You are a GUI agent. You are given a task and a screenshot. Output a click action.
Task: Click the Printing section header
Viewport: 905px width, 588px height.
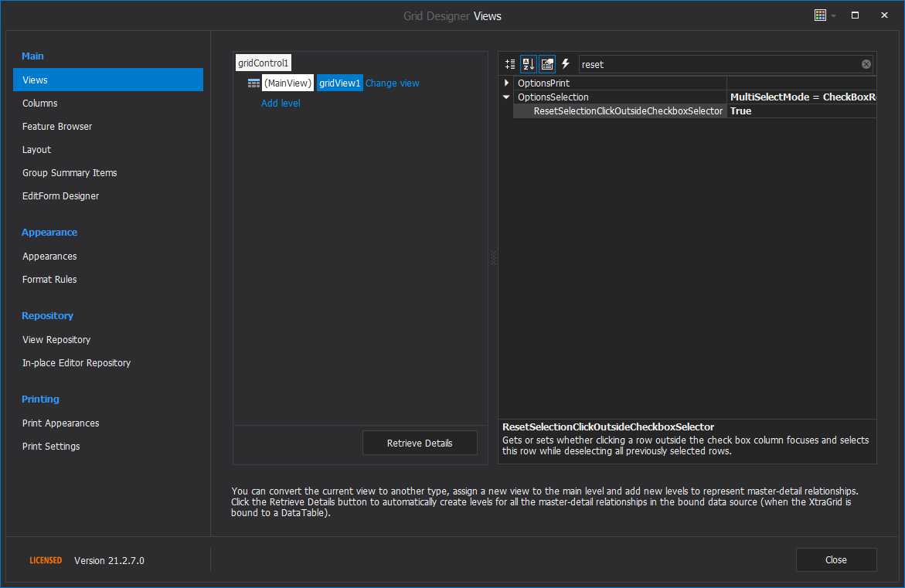40,399
